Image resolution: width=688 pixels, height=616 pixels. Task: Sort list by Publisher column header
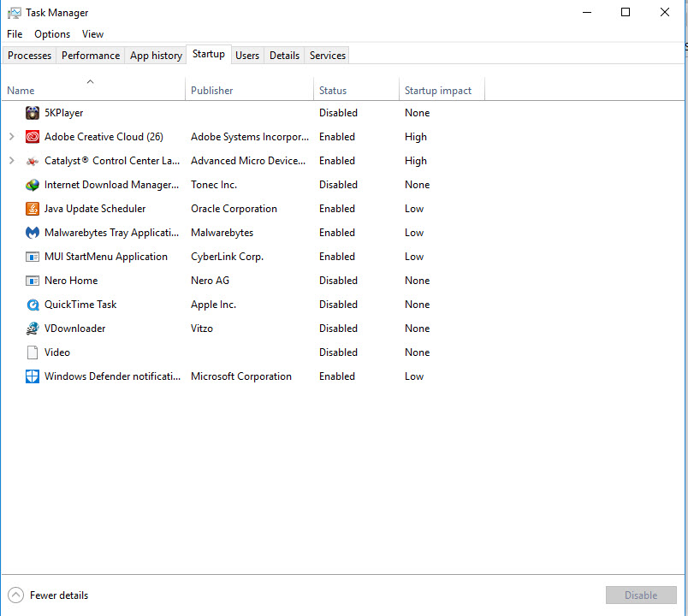coord(212,91)
